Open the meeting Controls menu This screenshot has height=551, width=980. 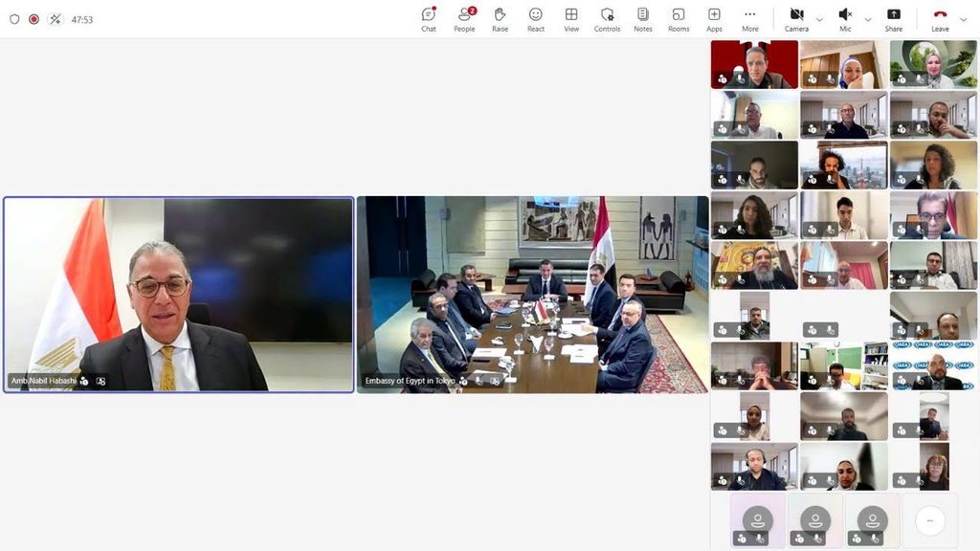(607, 19)
